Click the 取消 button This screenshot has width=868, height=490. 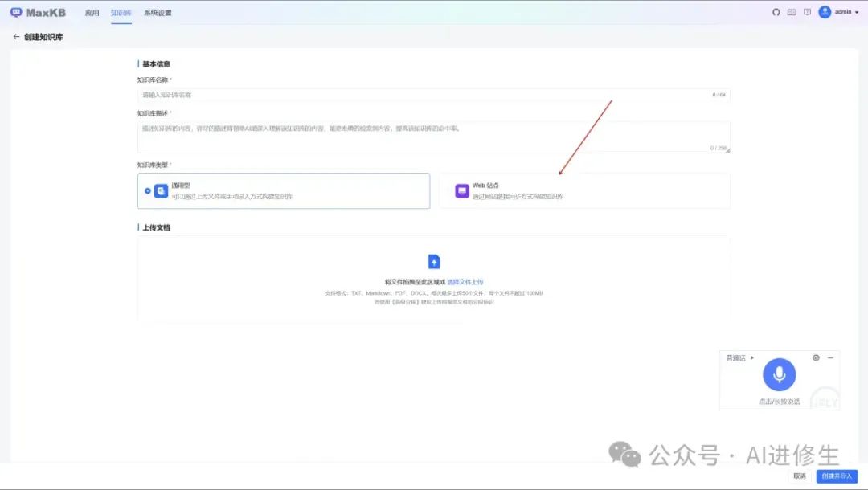click(800, 476)
